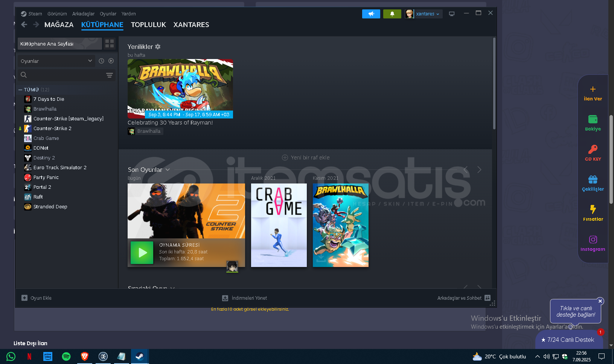Screen dimensions: 614x364
Task: Open the Yardım menu
Action: pyautogui.click(x=128, y=14)
